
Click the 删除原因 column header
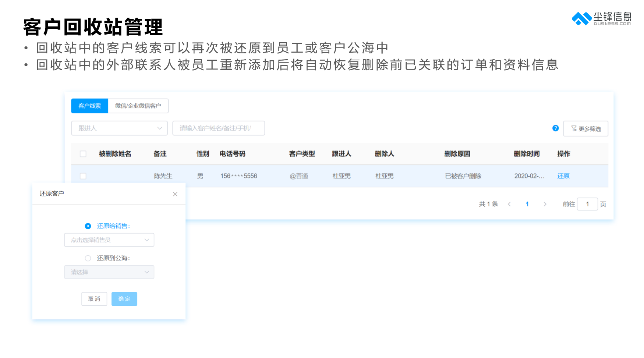point(457,154)
